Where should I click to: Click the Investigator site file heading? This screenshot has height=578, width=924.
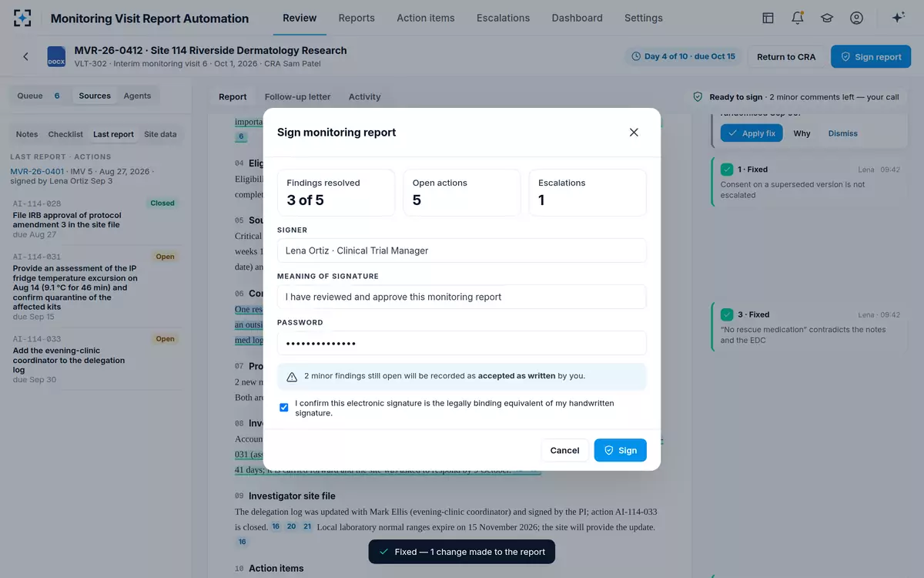point(292,496)
